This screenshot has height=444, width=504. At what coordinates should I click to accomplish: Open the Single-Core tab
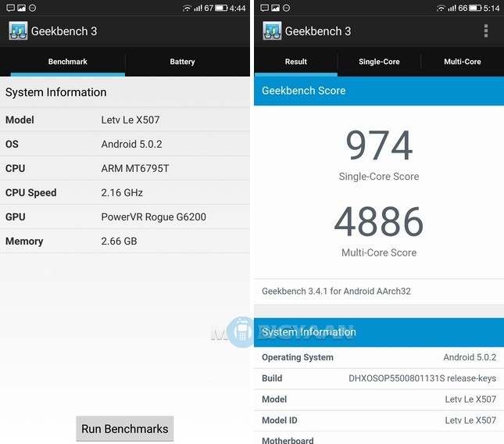point(379,62)
